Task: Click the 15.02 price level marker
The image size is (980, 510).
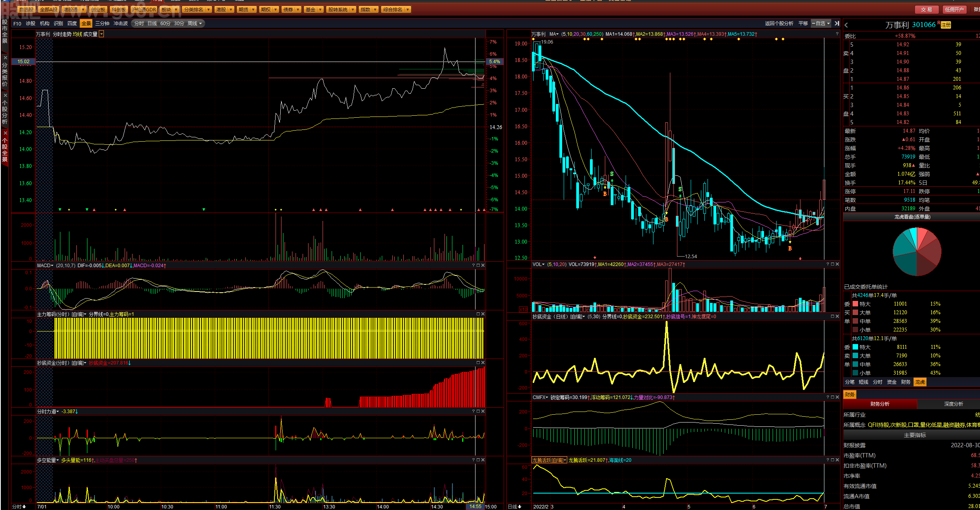Action: click(24, 62)
